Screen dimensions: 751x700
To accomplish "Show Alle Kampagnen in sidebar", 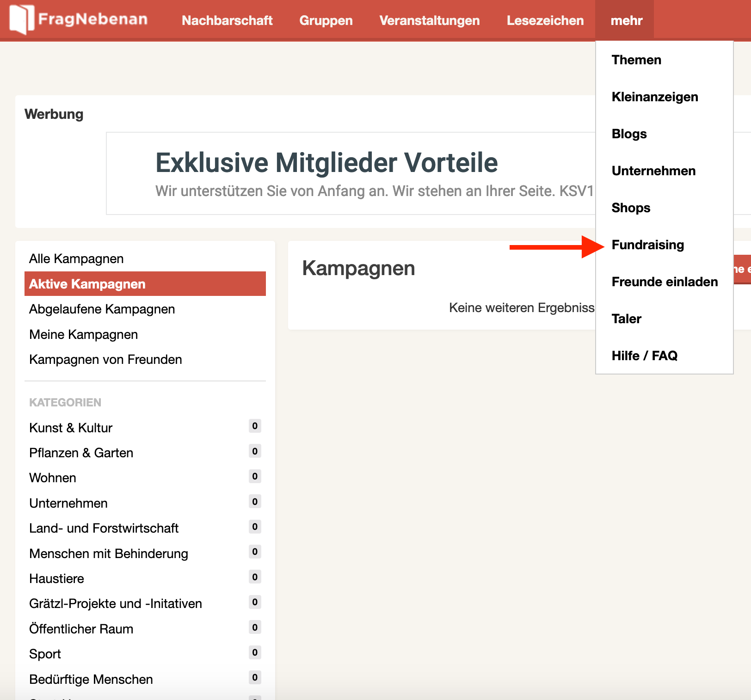I will (x=76, y=258).
